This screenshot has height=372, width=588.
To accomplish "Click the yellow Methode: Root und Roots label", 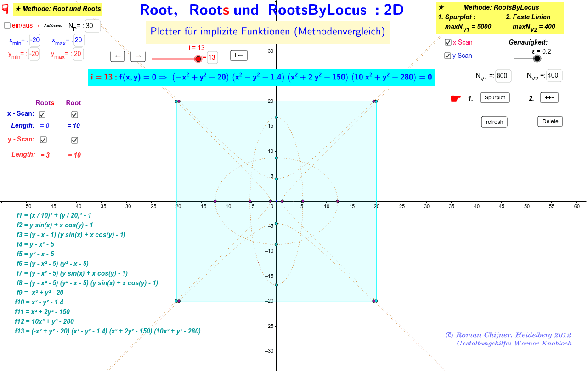I will [x=58, y=9].
